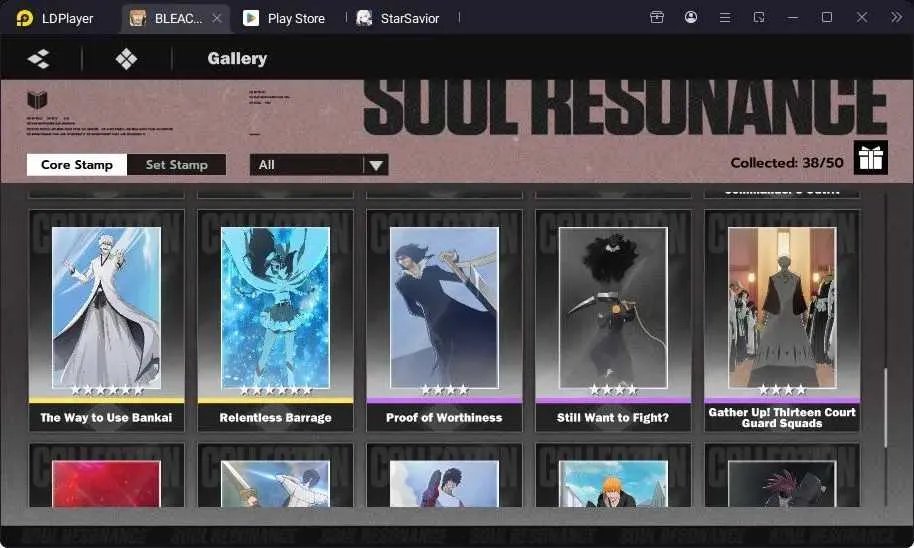Image resolution: width=914 pixels, height=548 pixels.
Task: Open the red stamp card in bottom row
Action: (107, 475)
